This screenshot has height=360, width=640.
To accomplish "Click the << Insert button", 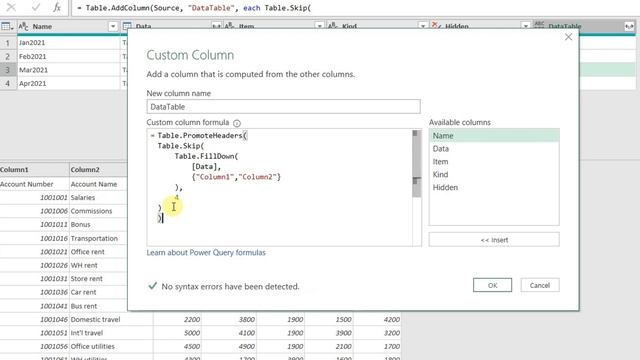I will [x=494, y=240].
